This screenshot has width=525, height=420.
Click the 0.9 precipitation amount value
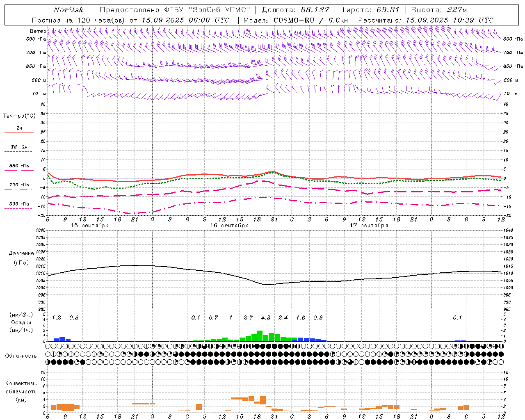(x=318, y=318)
